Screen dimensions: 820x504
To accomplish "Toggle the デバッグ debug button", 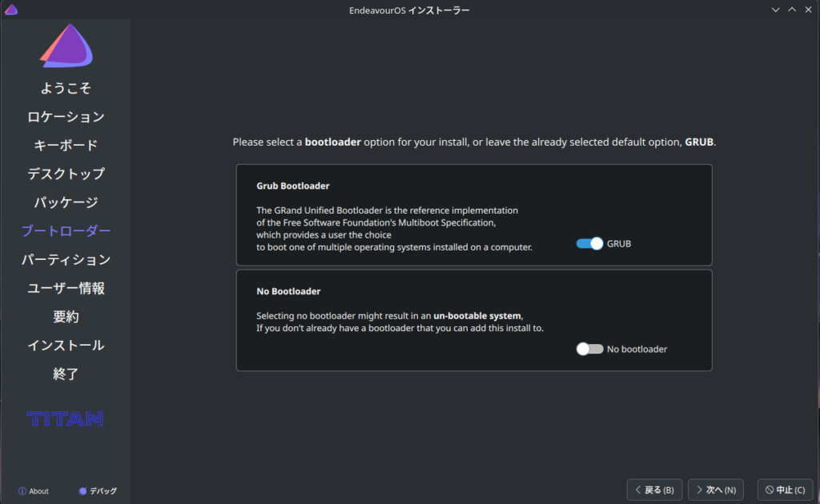I will pos(98,491).
